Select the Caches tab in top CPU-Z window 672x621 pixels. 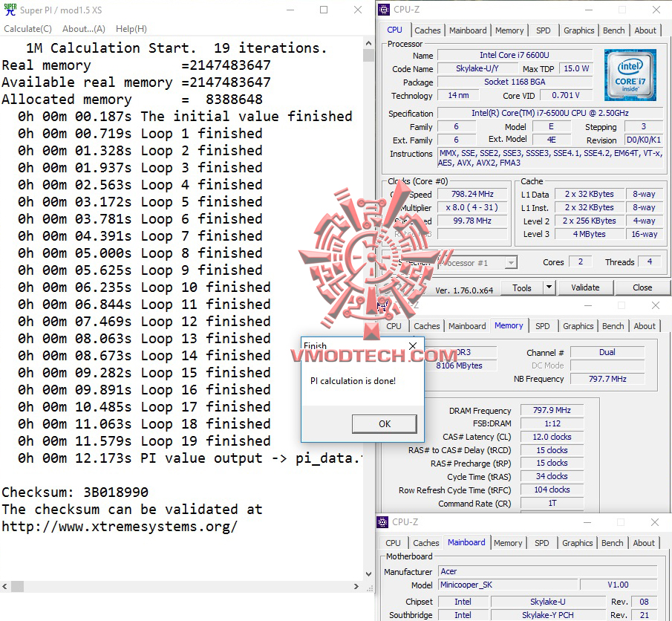427,30
